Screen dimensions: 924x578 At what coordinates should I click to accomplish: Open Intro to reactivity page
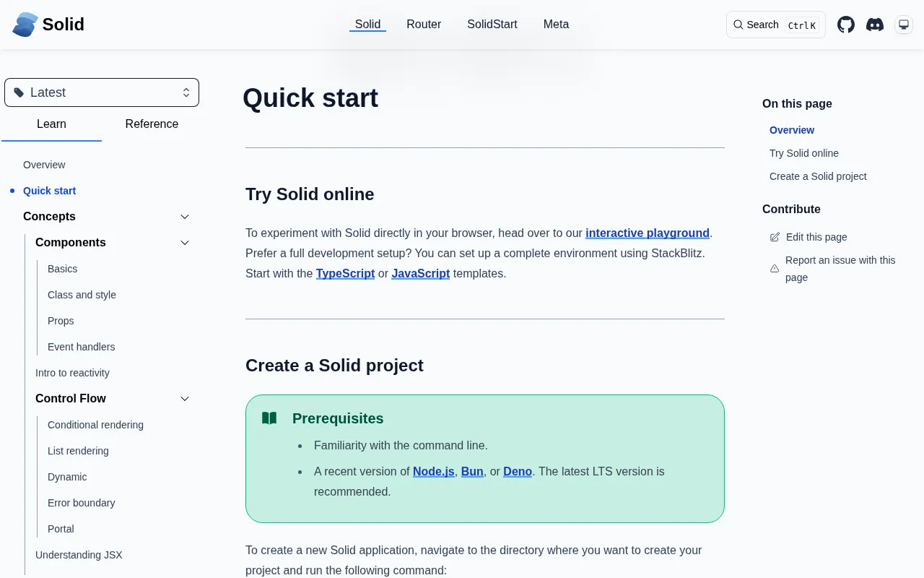tap(72, 373)
